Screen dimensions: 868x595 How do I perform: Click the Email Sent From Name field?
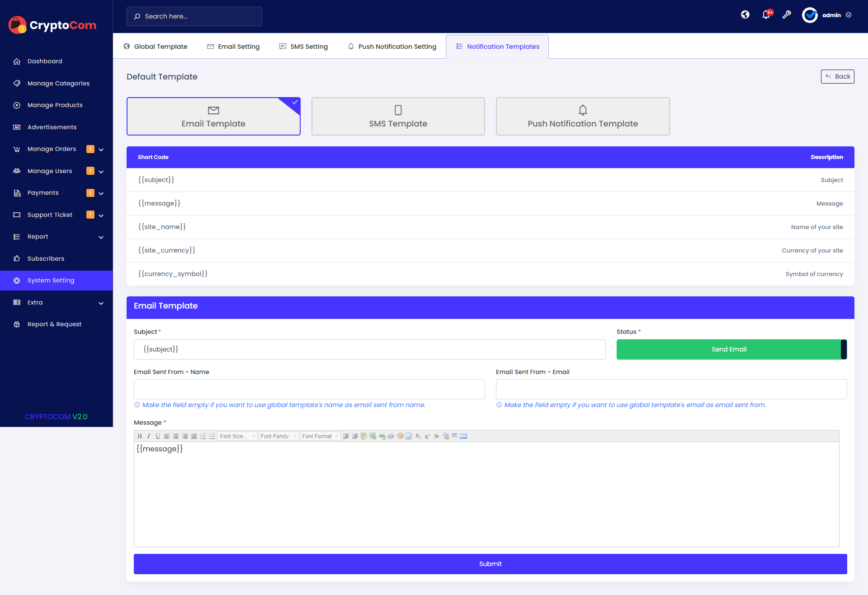(309, 389)
